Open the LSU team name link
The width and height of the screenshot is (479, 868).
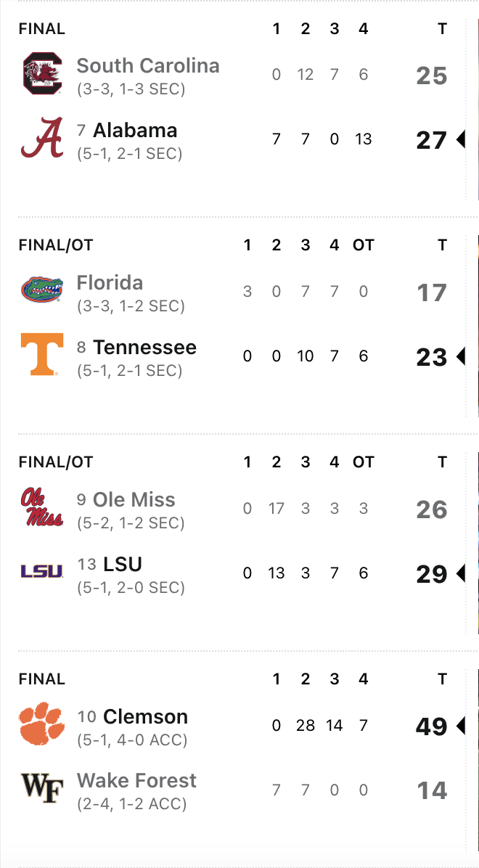[x=123, y=565]
